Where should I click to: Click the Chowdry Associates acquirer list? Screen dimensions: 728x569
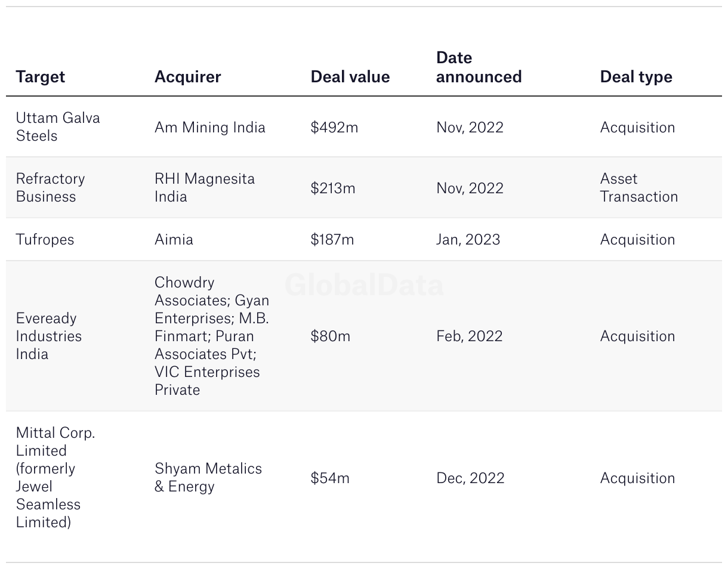pos(212,336)
